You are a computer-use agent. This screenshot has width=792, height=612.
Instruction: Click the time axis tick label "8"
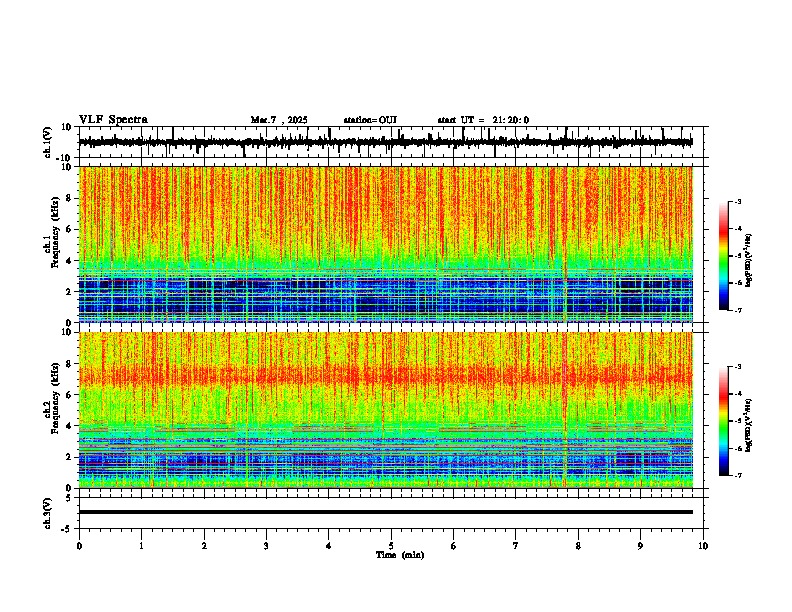pos(578,546)
